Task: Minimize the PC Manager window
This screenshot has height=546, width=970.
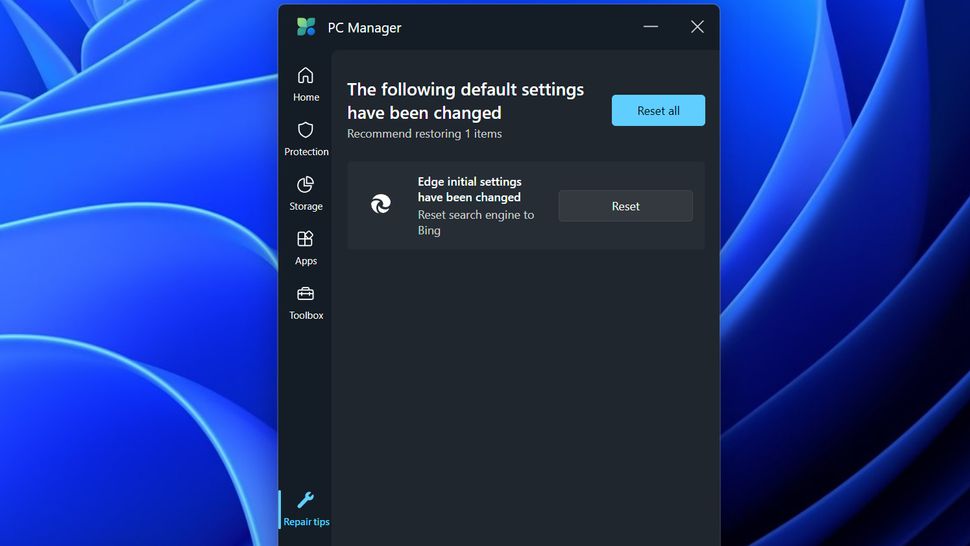Action: click(650, 27)
